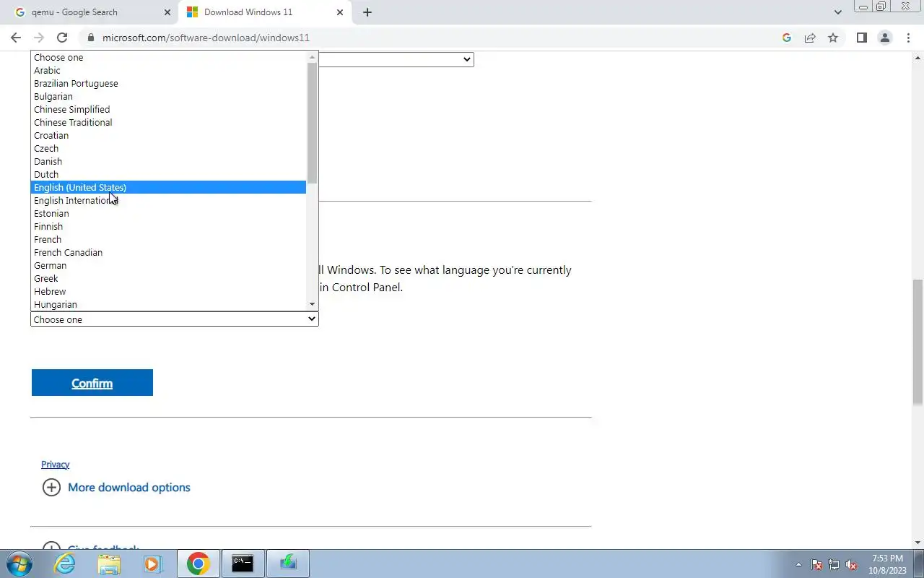Open the green arrow installer taskbar icon

click(288, 564)
